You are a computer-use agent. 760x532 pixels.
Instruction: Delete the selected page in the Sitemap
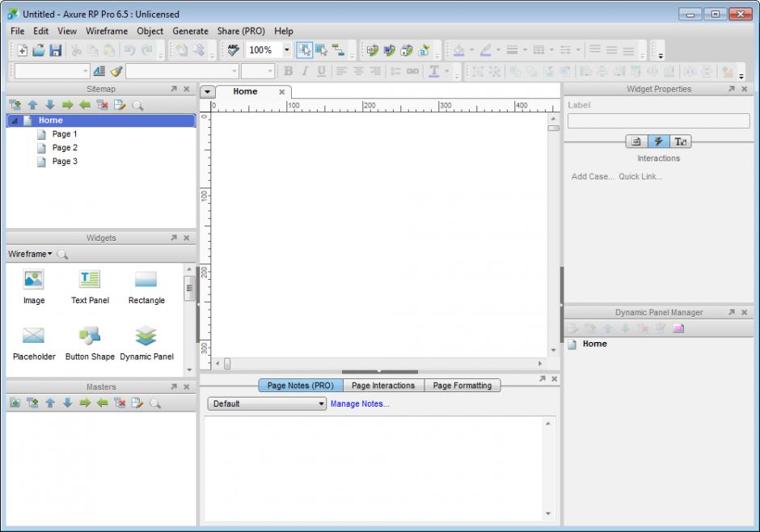pyautogui.click(x=102, y=104)
